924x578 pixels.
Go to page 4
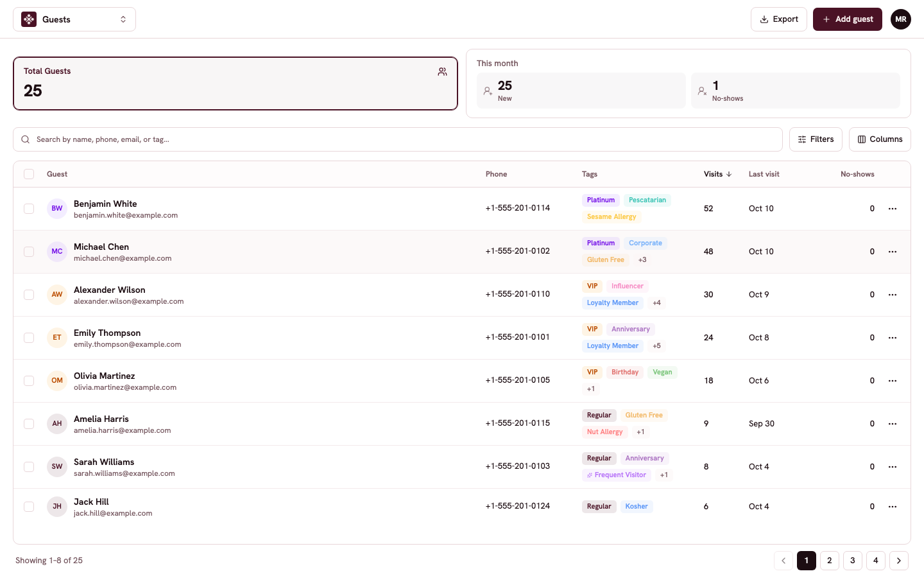point(876,561)
